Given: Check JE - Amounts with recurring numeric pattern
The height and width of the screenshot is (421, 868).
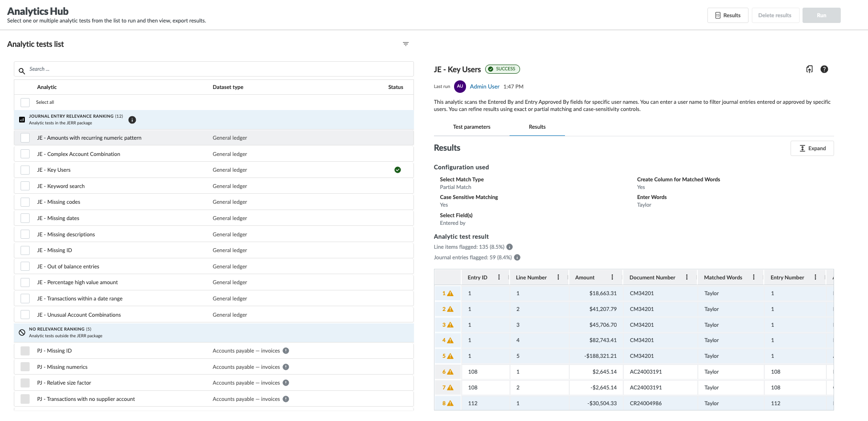Looking at the screenshot, I should click(x=25, y=138).
